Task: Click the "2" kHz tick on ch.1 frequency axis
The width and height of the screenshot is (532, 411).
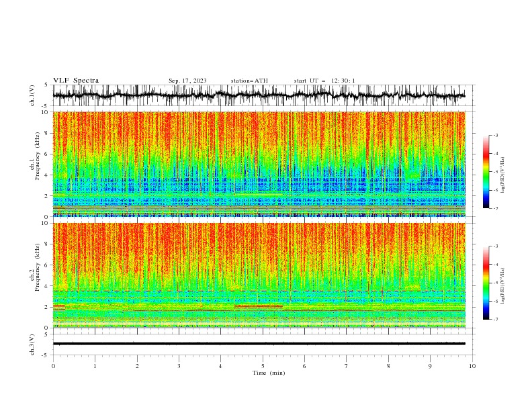Action: click(x=46, y=195)
